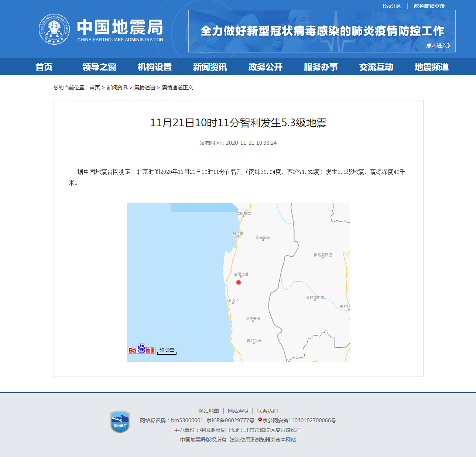Open the 地震频道 navigation menu item
The width and height of the screenshot is (476, 457).
pyautogui.click(x=431, y=67)
